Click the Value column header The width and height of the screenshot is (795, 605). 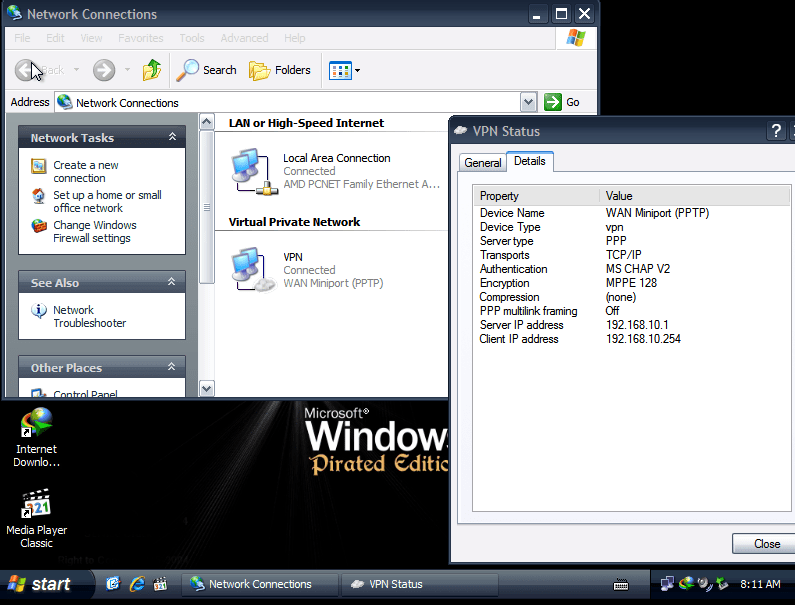click(695, 196)
